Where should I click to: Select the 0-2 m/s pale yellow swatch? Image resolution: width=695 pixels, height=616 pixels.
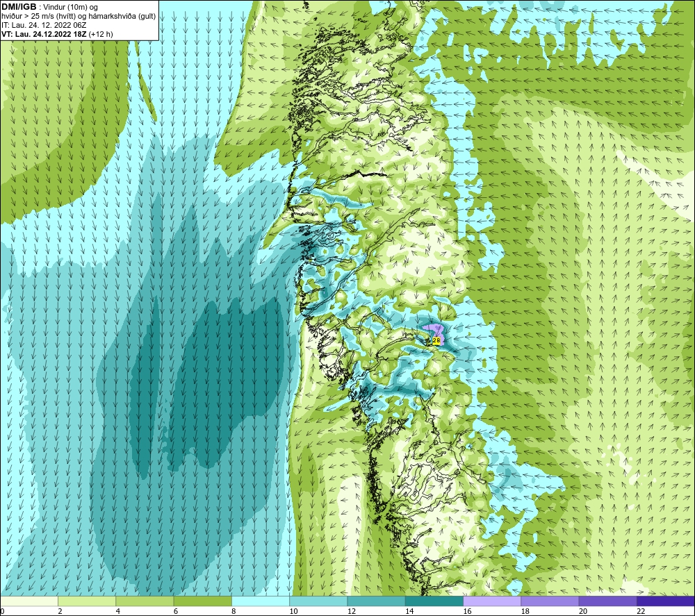29,601
